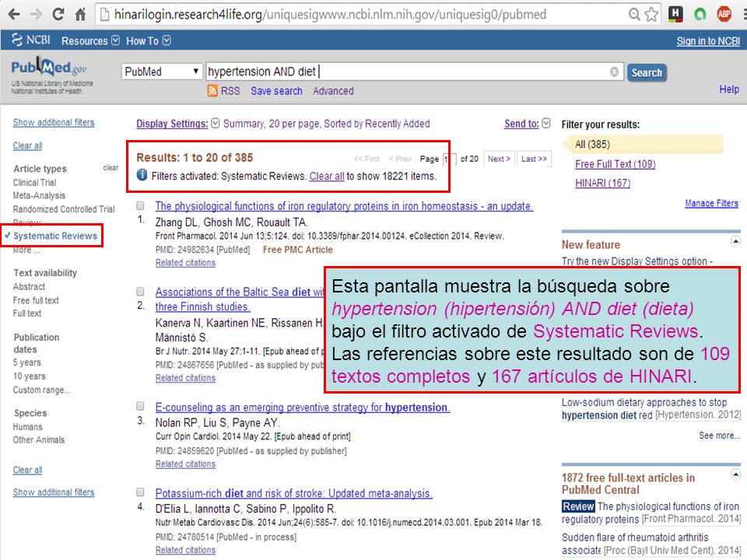747x560 pixels.
Task: Jump to the Last results page
Action: (534, 159)
